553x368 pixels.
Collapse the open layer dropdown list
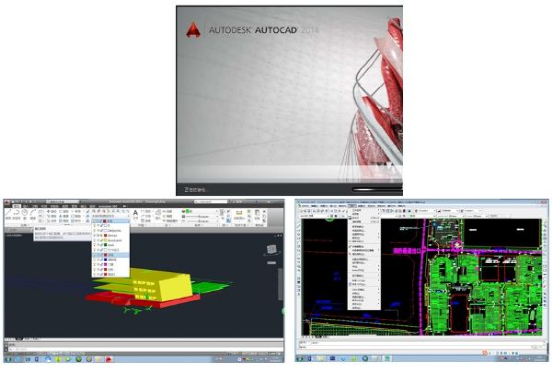pyautogui.click(x=128, y=221)
